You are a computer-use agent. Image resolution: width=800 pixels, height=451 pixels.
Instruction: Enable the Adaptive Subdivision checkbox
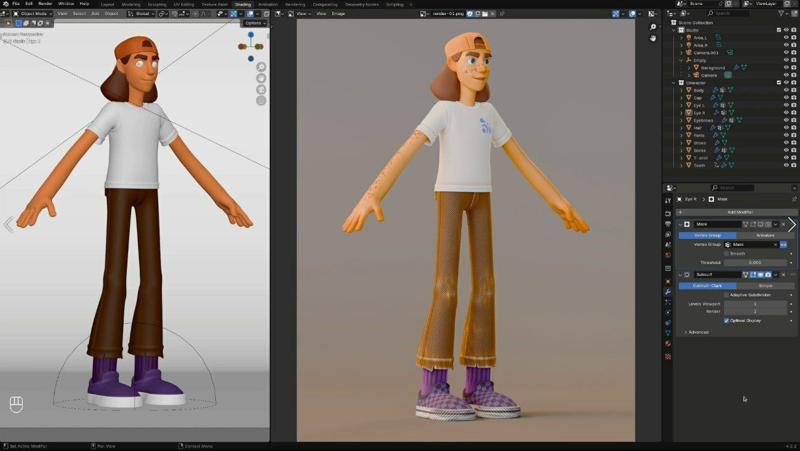727,295
